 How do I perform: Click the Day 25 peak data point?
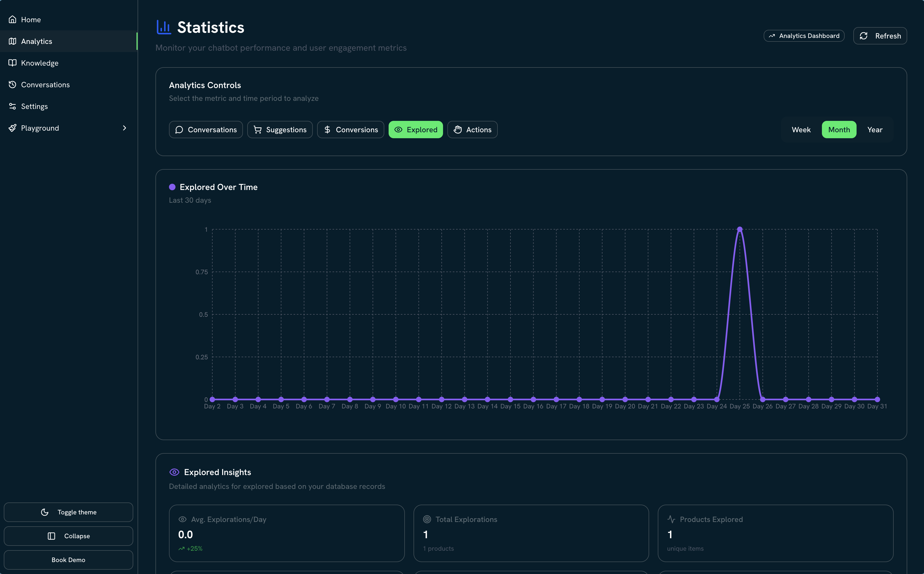click(x=740, y=229)
